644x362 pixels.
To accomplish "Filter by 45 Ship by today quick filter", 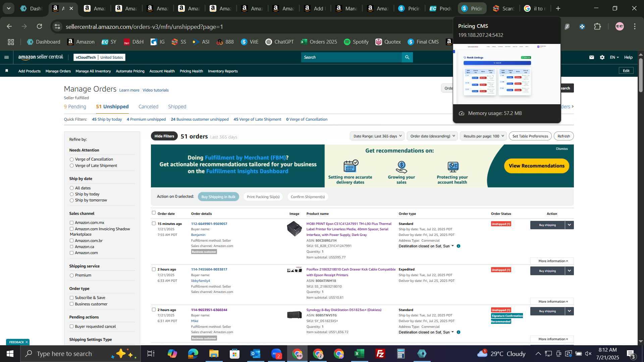I will (x=107, y=119).
